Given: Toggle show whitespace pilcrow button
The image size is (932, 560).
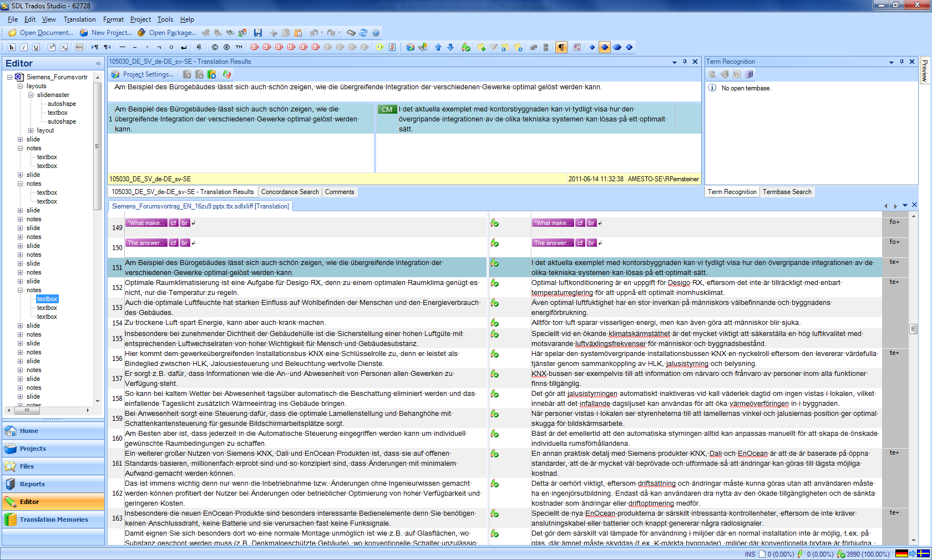Looking at the screenshot, I should [x=561, y=47].
